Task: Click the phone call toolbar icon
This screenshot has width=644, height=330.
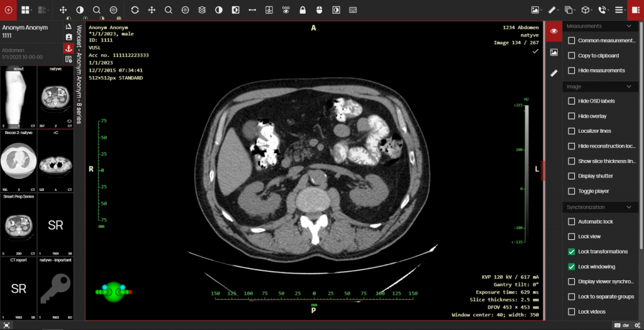Action: point(602,10)
